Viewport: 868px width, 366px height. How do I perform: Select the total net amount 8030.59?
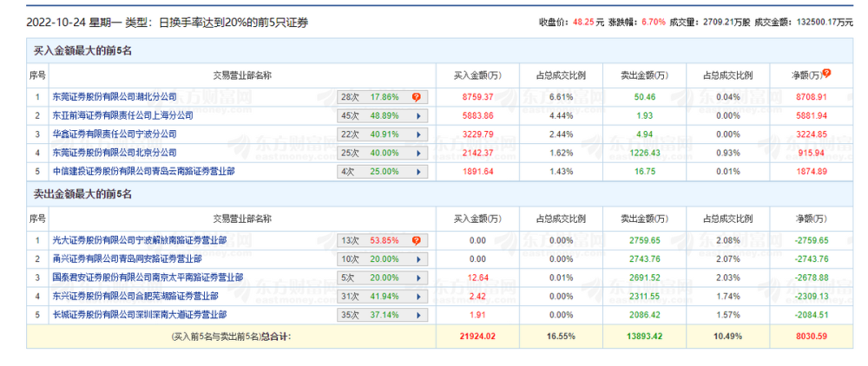(x=811, y=336)
